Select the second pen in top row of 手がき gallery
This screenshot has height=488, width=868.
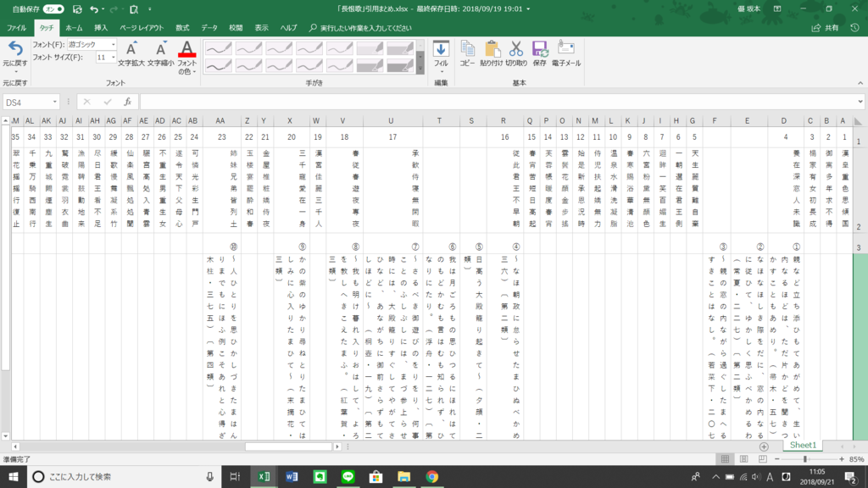coord(248,48)
